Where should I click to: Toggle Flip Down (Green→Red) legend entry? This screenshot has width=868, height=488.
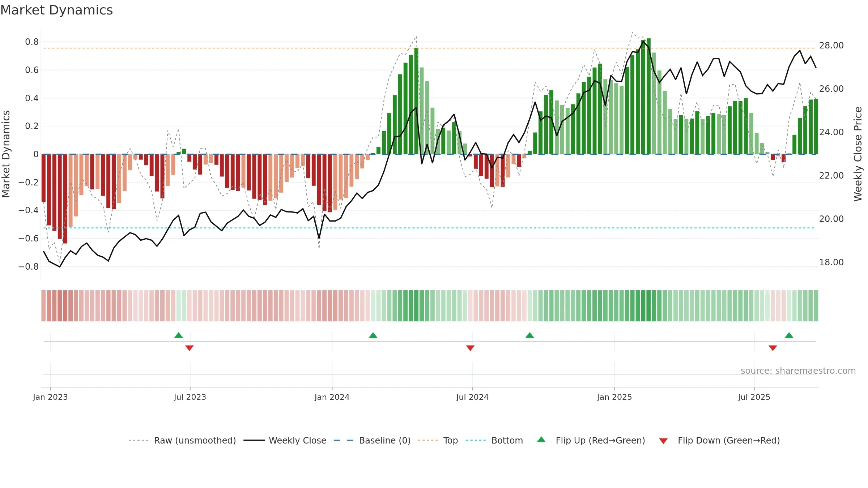pyautogui.click(x=719, y=440)
